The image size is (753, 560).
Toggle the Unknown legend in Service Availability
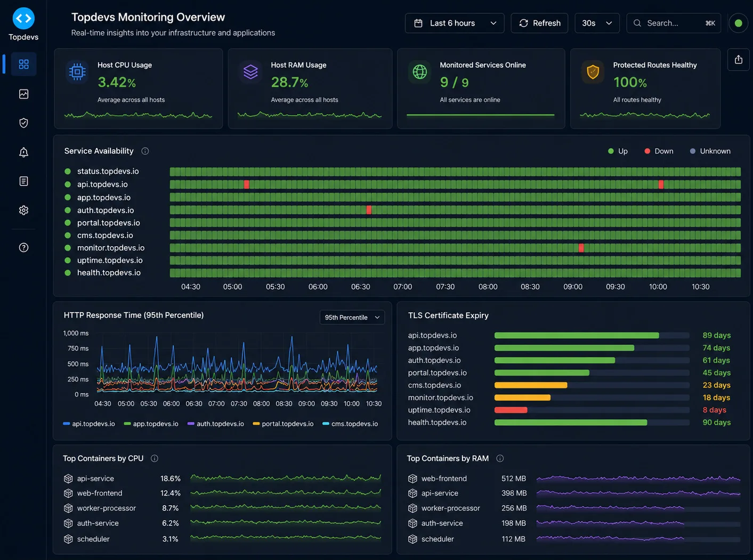(710, 151)
